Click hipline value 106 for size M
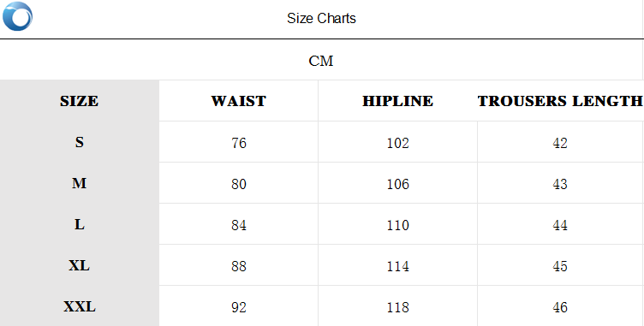 click(397, 184)
